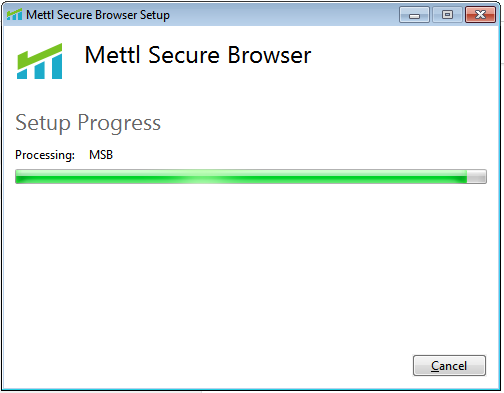Cancel the installation
Image resolution: width=504 pixels, height=393 pixels.
coord(449,366)
